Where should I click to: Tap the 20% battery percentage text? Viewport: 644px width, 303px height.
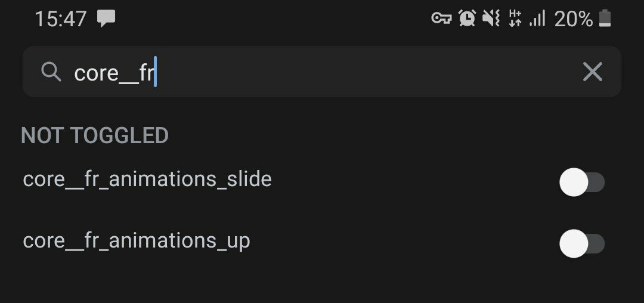(x=574, y=19)
